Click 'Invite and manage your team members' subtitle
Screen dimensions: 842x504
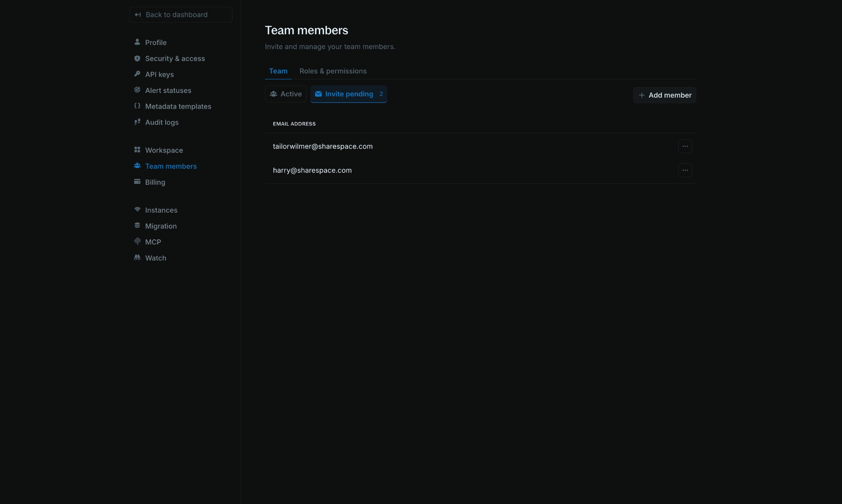pos(330,46)
